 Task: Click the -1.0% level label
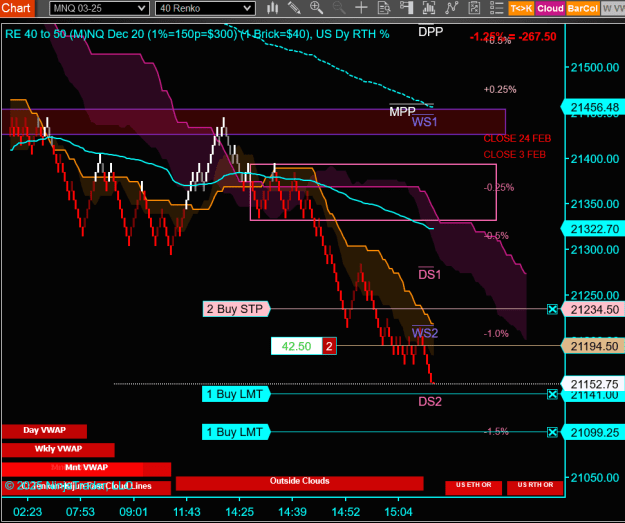click(x=496, y=334)
